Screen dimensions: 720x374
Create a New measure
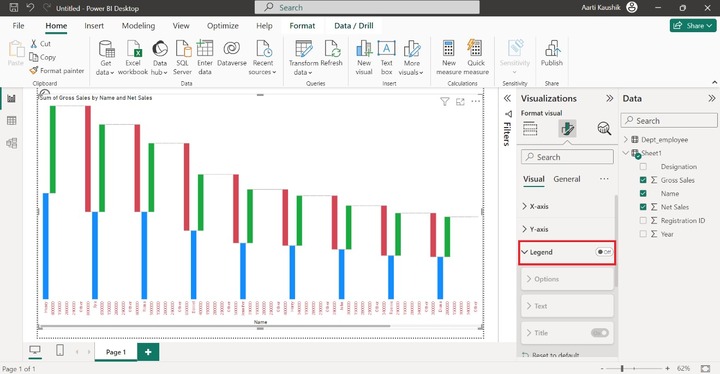tap(449, 57)
